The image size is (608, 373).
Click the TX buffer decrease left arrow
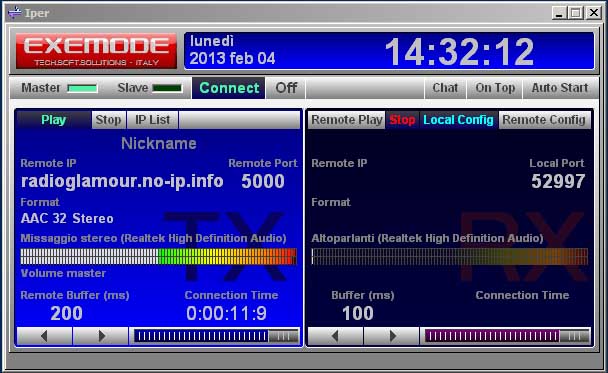point(44,336)
